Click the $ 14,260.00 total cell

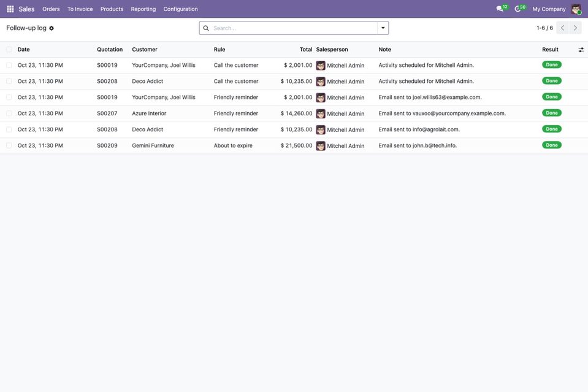click(x=296, y=113)
